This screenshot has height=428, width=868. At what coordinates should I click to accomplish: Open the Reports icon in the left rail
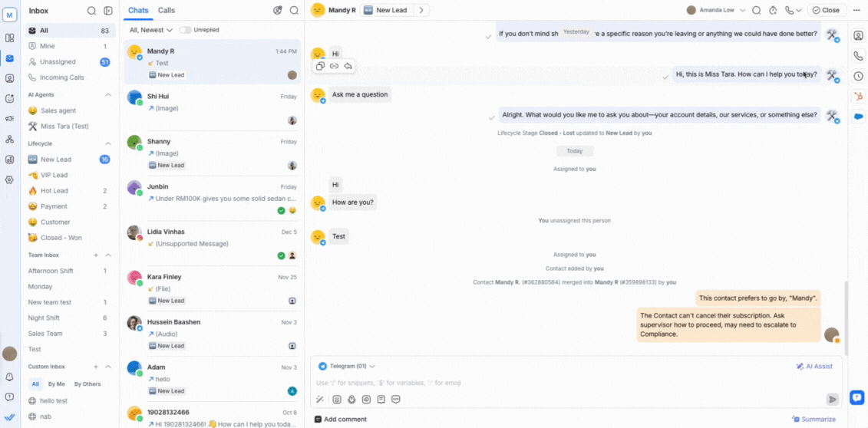[9, 160]
